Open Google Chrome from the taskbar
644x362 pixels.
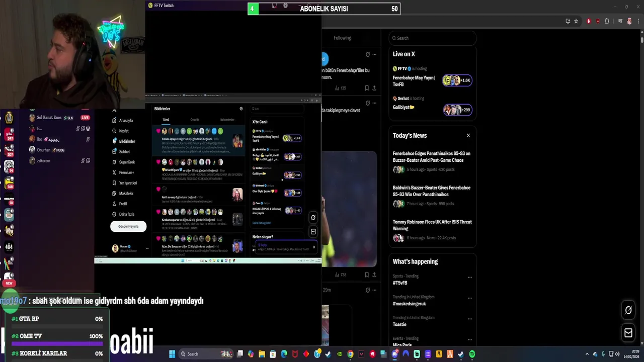coord(350,354)
